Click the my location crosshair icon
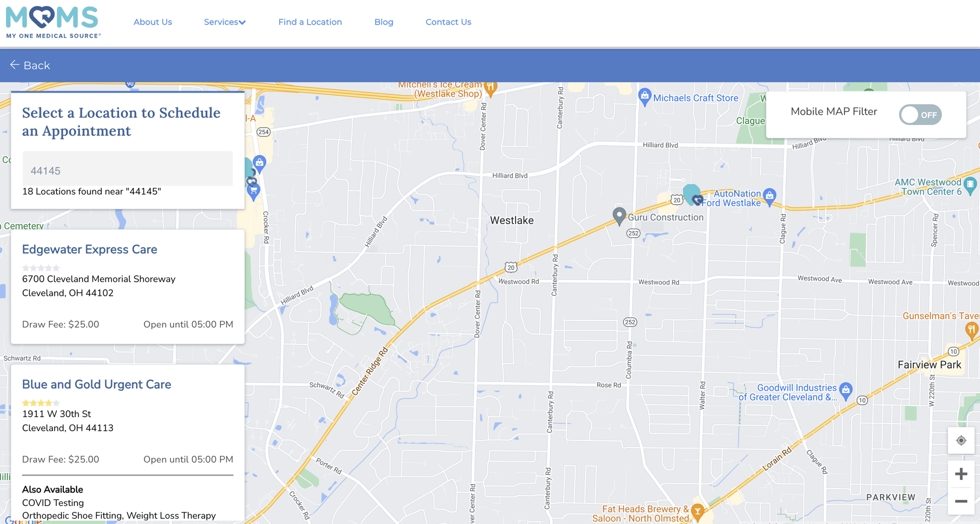The height and width of the screenshot is (524, 980). pos(961,440)
